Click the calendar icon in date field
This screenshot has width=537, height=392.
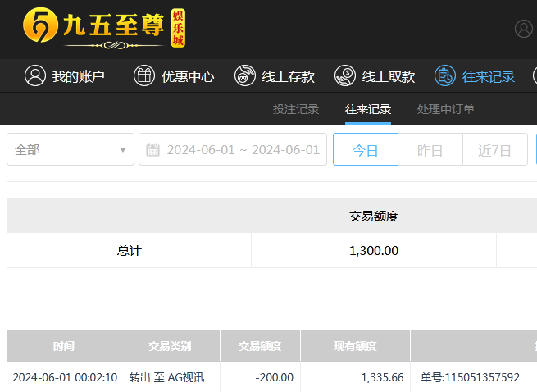[x=152, y=150]
